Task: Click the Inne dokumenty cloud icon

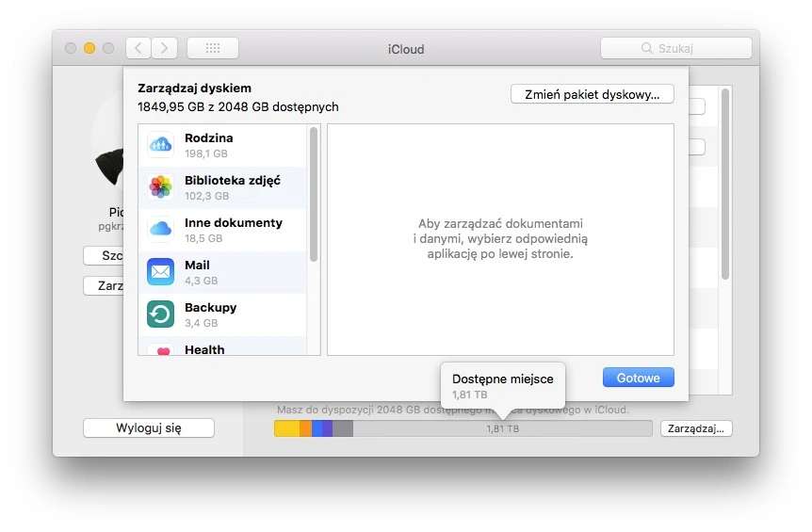Action: tap(160, 229)
